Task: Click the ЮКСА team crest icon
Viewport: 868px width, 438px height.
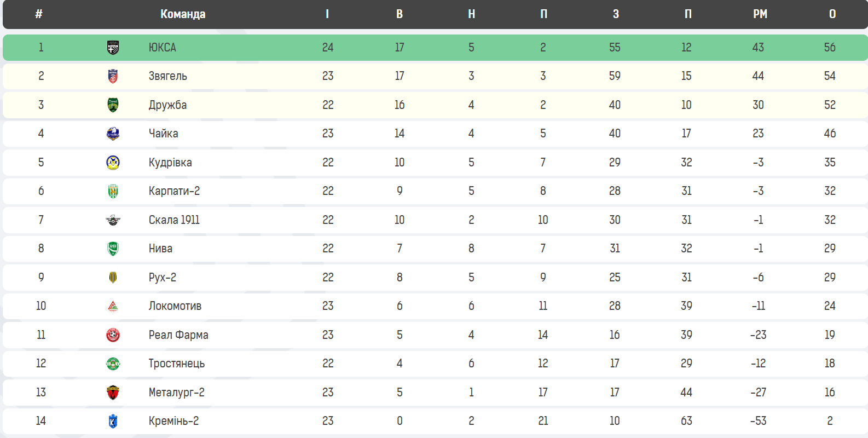Action: 113,48
